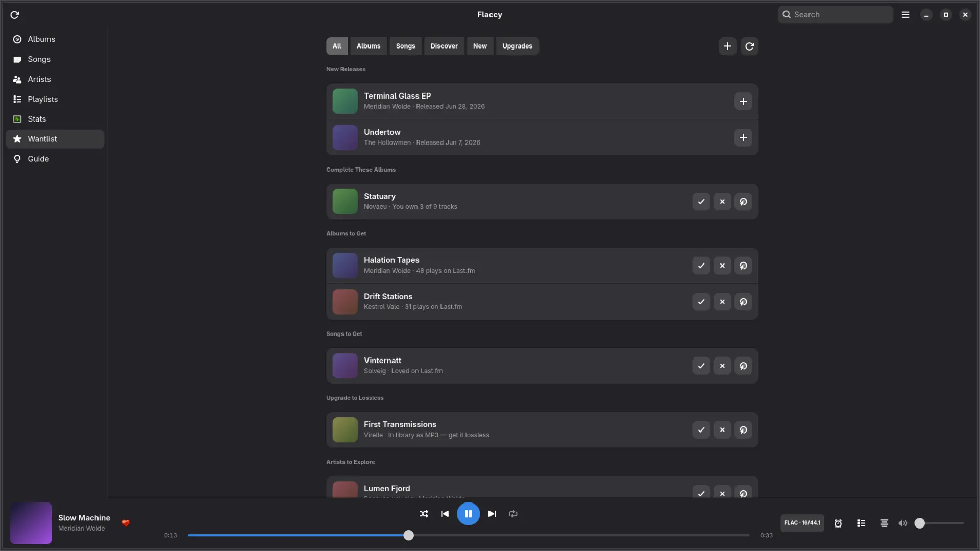Open the Undertow entry title
This screenshot has height=551, width=980.
(382, 132)
